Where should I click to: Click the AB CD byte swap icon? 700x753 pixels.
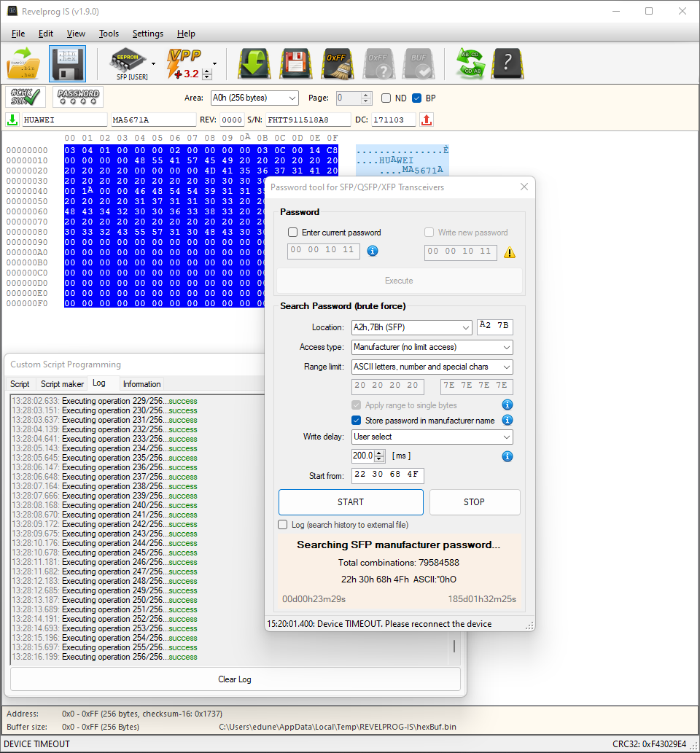(470, 63)
